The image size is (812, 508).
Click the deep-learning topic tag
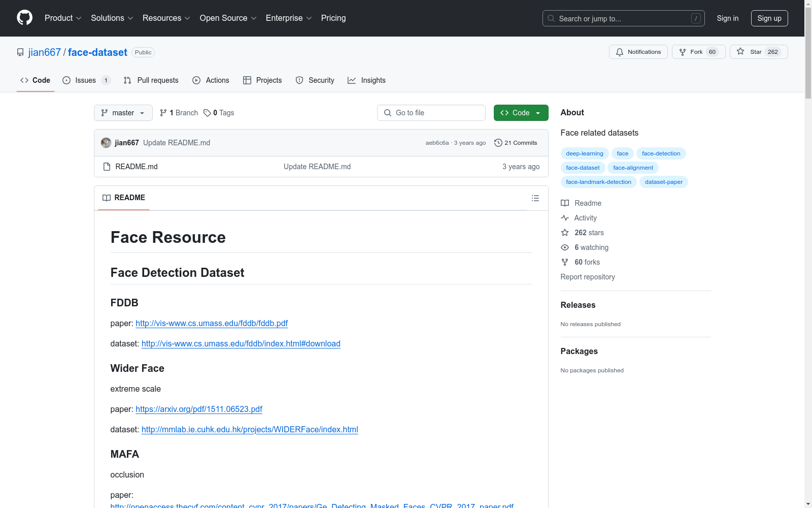pyautogui.click(x=585, y=153)
